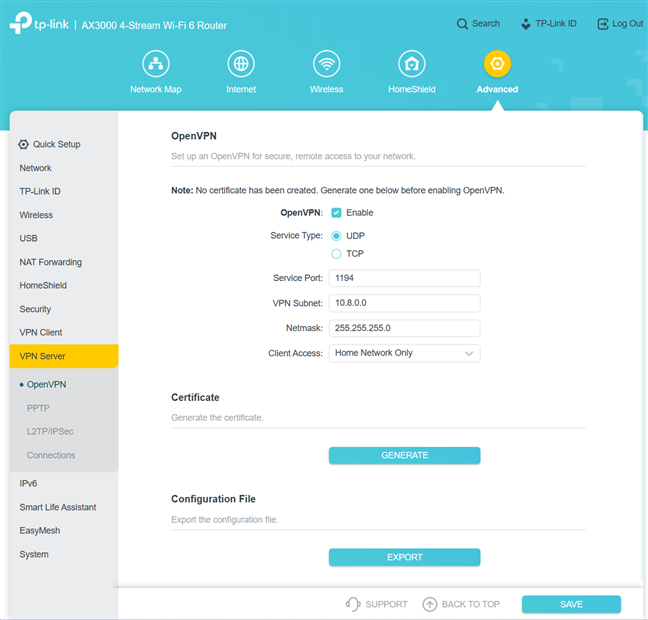Click the Search magnifier icon

tap(462, 24)
